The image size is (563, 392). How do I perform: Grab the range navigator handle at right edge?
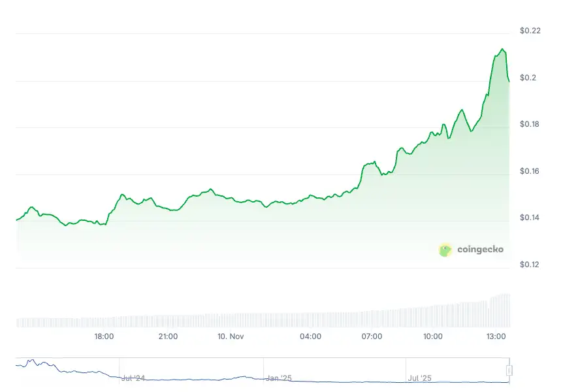pyautogui.click(x=509, y=370)
